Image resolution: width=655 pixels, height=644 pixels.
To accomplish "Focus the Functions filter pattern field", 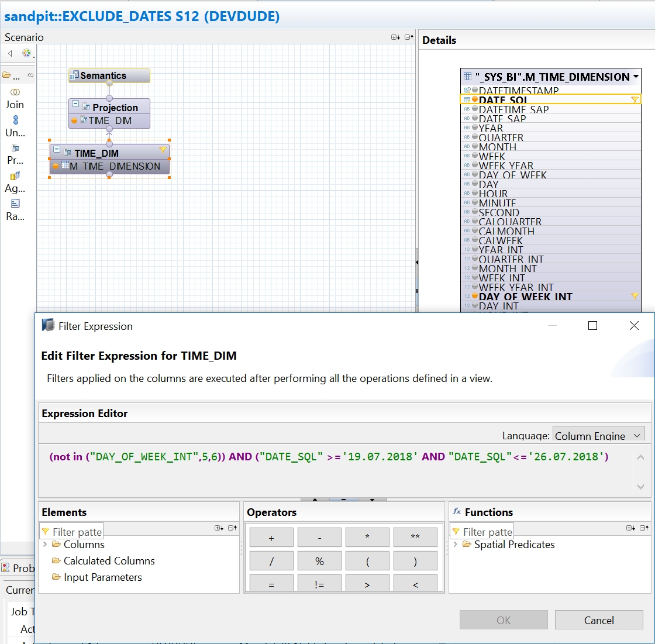I will [x=482, y=532].
